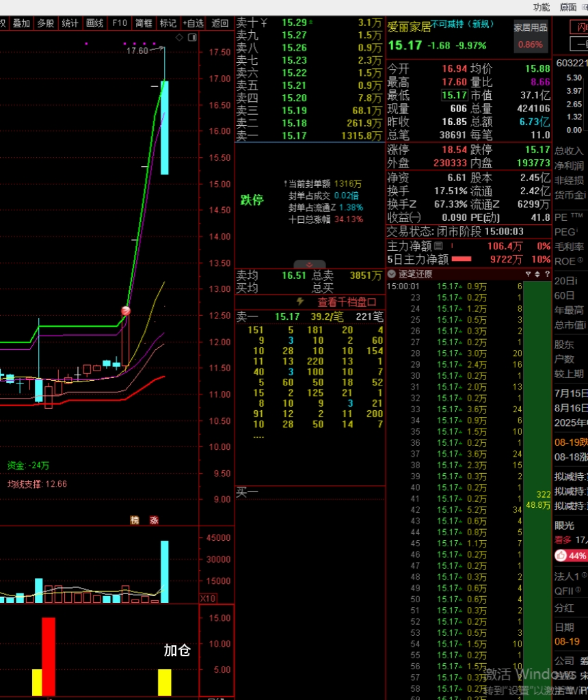
Task: Select the 画线 drawing tool
Action: pos(94,23)
